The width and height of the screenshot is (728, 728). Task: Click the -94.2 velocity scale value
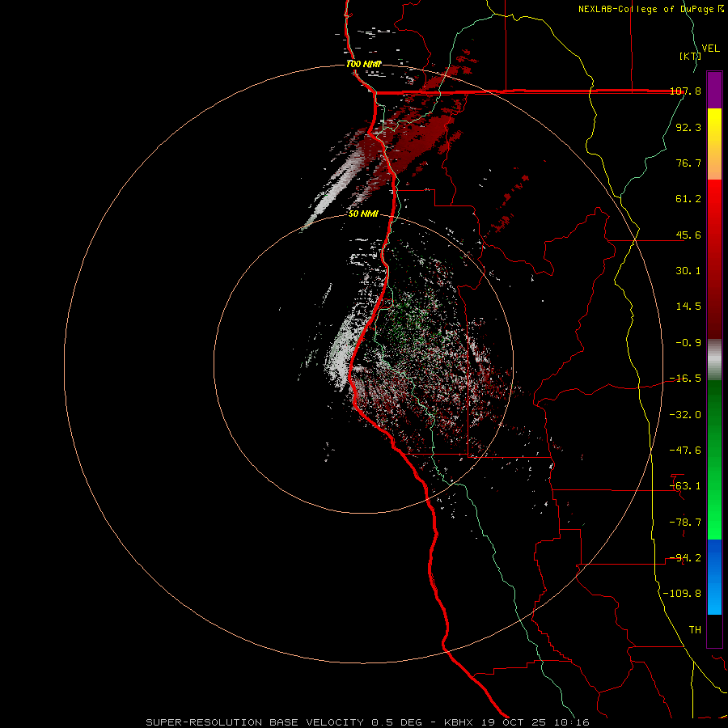tap(685, 558)
